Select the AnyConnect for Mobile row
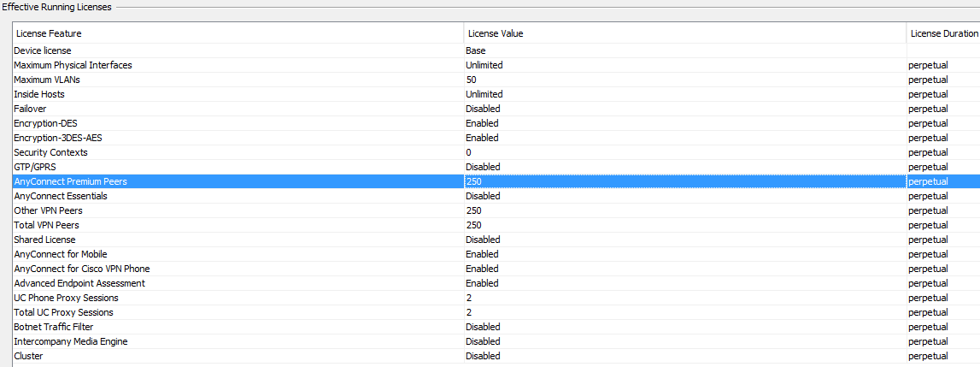980x367 pixels. point(496,254)
